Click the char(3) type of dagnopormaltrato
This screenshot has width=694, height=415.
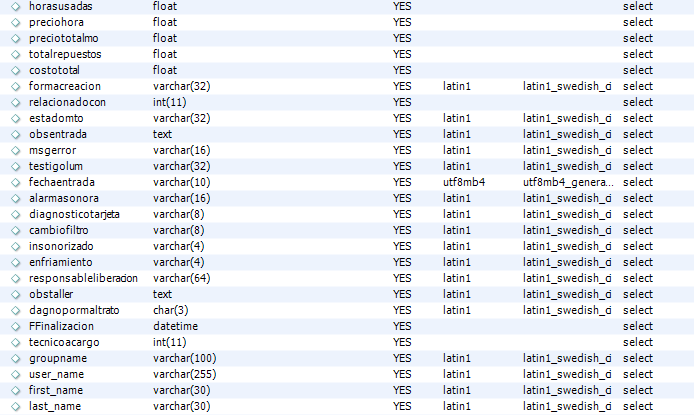[168, 310]
